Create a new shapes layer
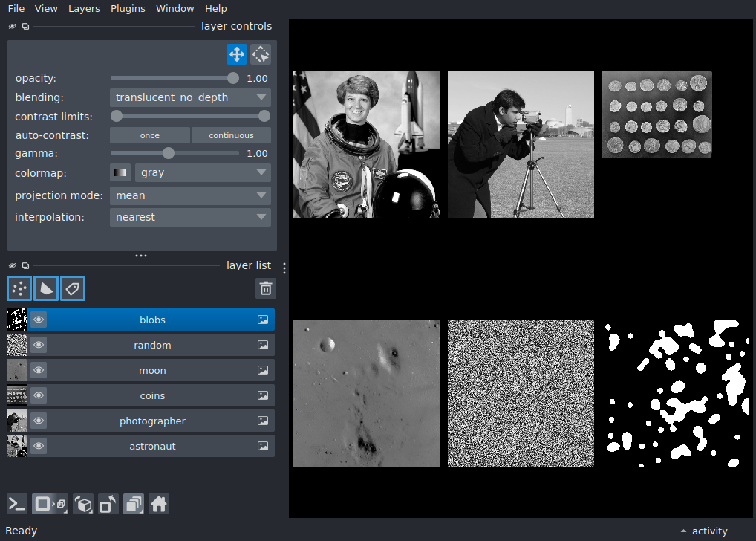Screen dimensions: 756x541 [x=46, y=288]
